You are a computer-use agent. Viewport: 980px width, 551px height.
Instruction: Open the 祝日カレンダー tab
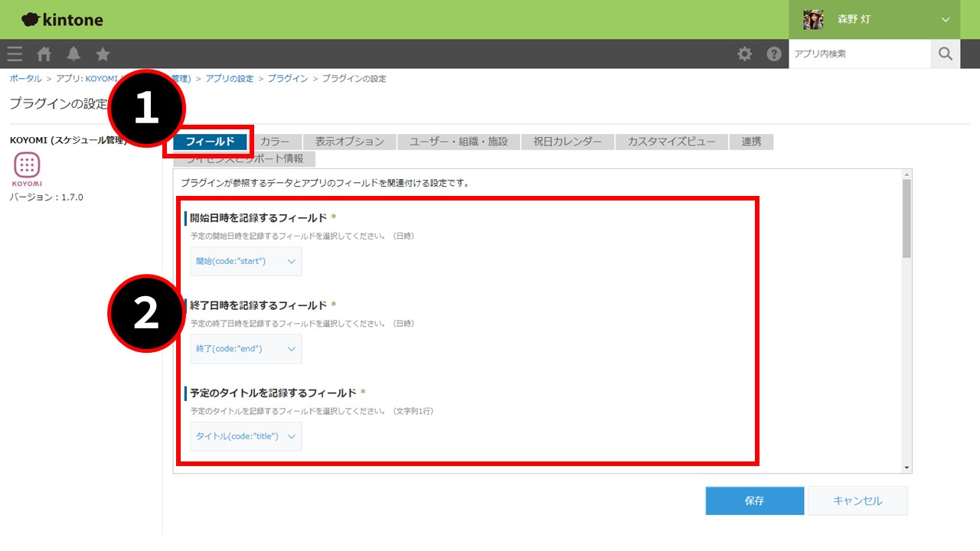pyautogui.click(x=567, y=142)
